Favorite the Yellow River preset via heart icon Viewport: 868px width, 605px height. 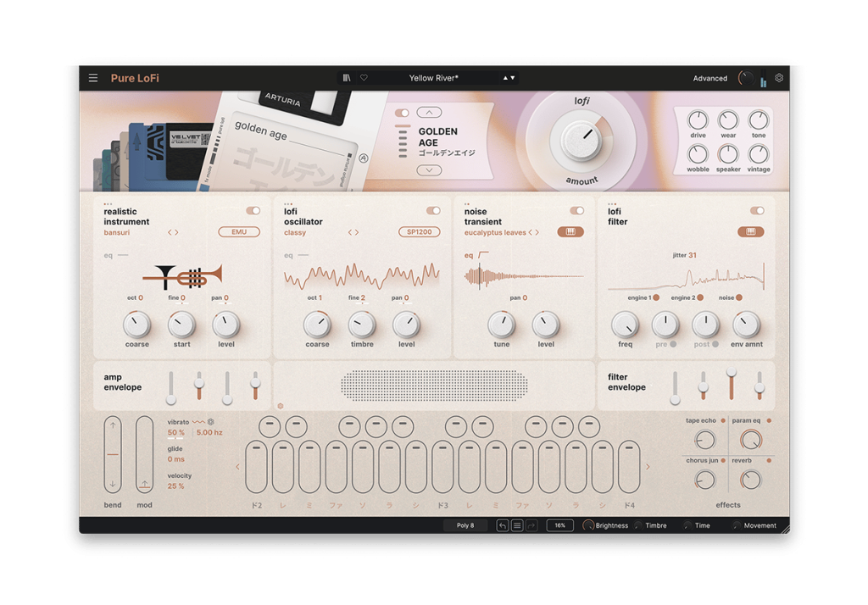[364, 77]
